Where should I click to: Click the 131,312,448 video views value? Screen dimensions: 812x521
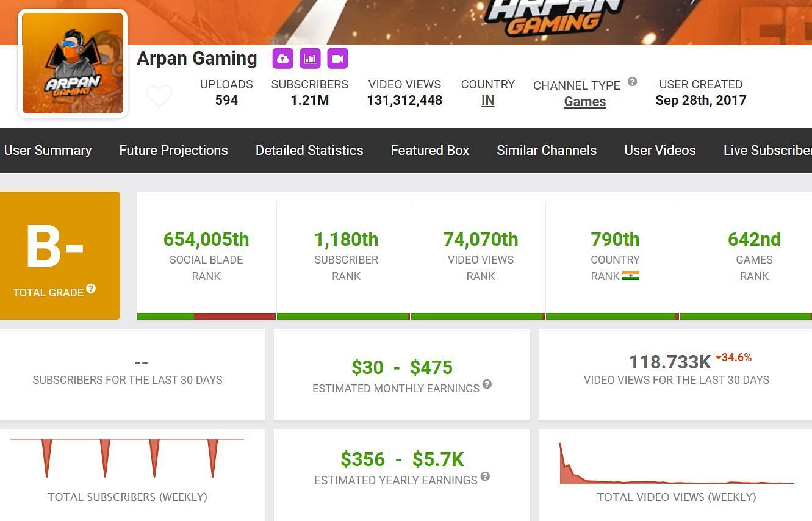404,100
